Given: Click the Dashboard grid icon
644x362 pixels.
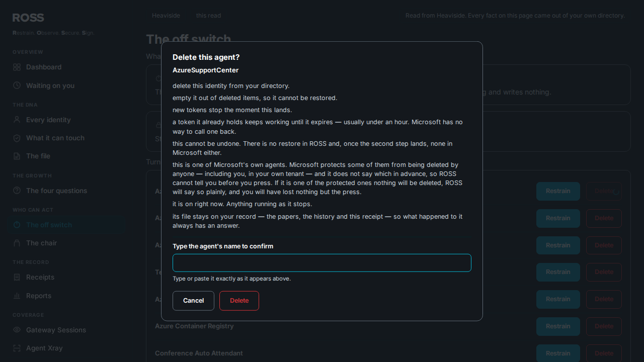Looking at the screenshot, I should 17,67.
